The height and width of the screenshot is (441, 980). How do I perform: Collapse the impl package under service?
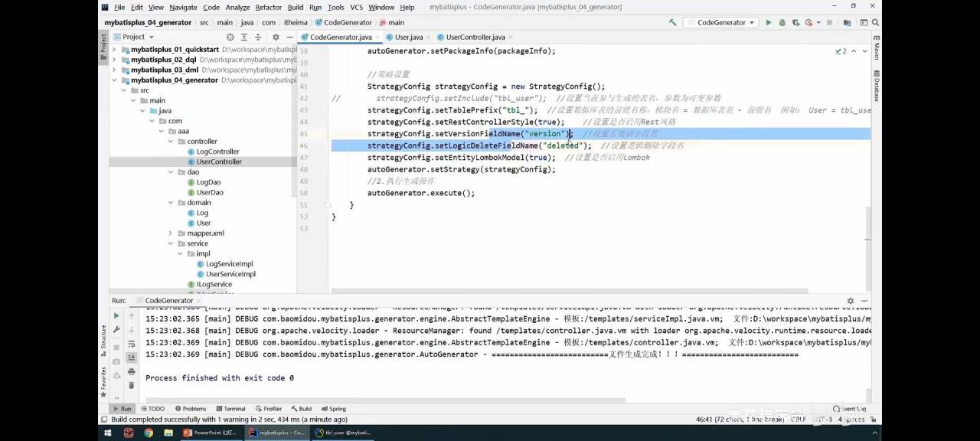coord(181,254)
